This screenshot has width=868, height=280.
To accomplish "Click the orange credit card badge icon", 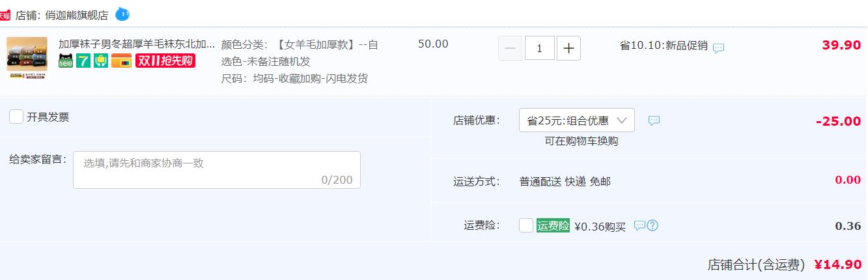I will pos(121,61).
